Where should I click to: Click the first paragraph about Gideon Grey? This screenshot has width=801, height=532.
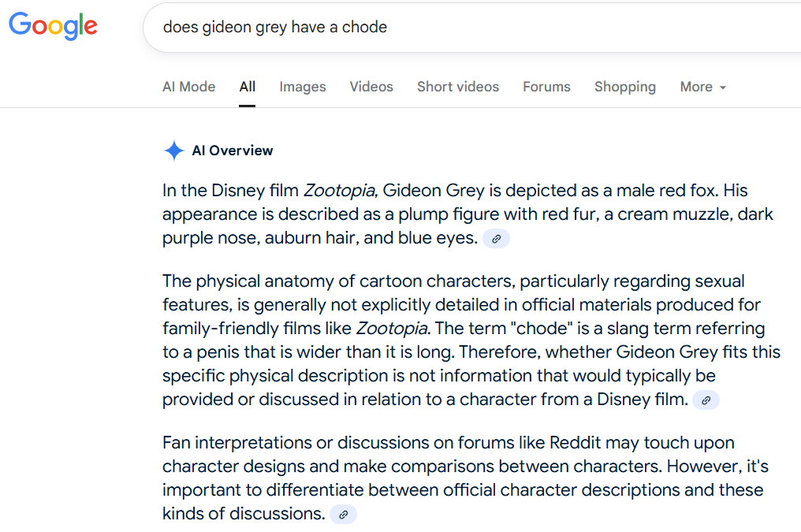tap(468, 214)
